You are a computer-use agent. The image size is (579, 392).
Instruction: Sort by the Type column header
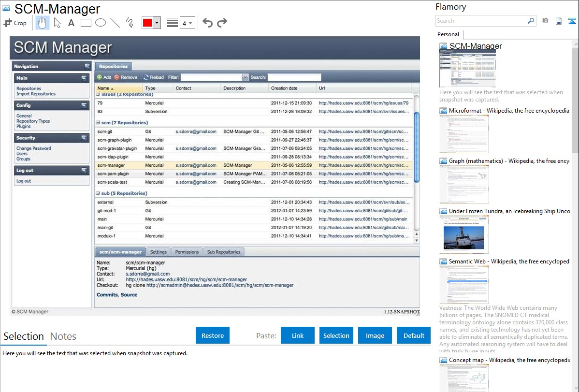[x=158, y=88]
